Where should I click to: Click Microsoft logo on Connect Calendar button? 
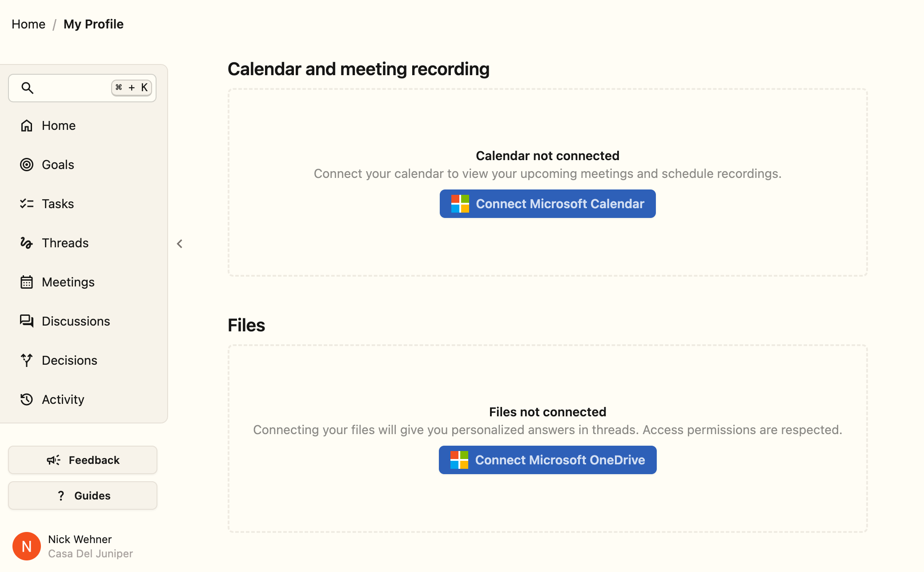pos(460,204)
